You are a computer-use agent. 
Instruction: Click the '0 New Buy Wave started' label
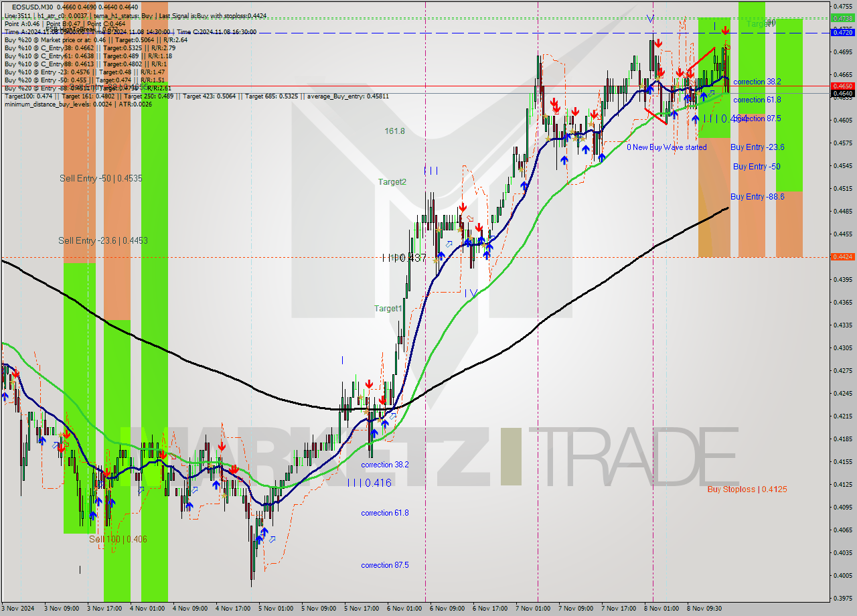(x=666, y=147)
